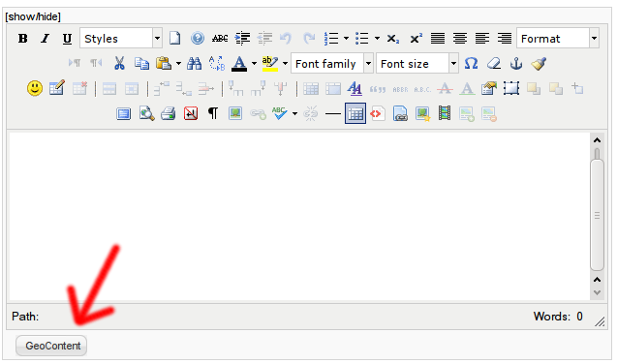Screen dimensions: 617x364
Task: Click the red-bordered arrow icon next to print
Action: (191, 113)
